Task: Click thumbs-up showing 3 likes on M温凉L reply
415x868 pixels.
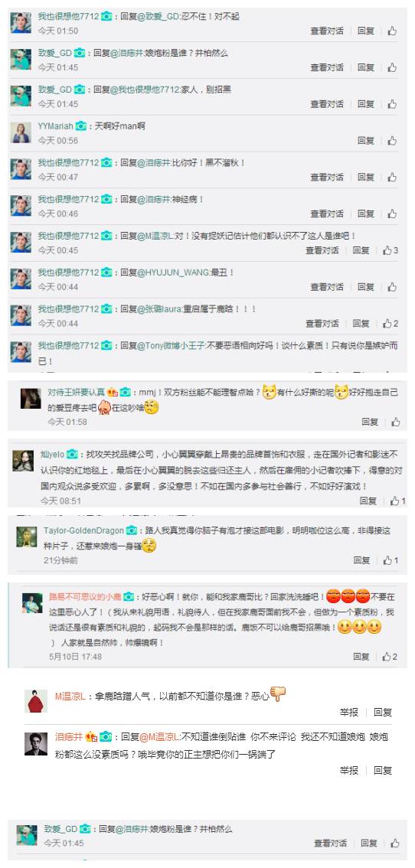Action: [x=390, y=250]
